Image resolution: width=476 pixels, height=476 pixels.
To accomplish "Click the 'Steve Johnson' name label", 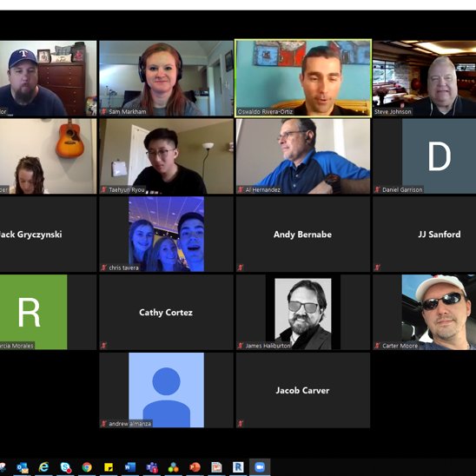I will [393, 112].
